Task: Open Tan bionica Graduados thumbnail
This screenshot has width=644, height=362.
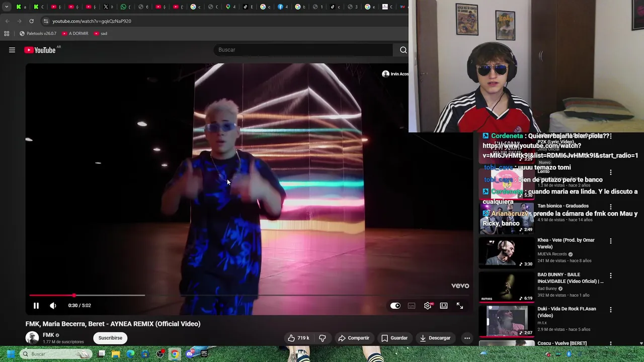Action: point(507,219)
